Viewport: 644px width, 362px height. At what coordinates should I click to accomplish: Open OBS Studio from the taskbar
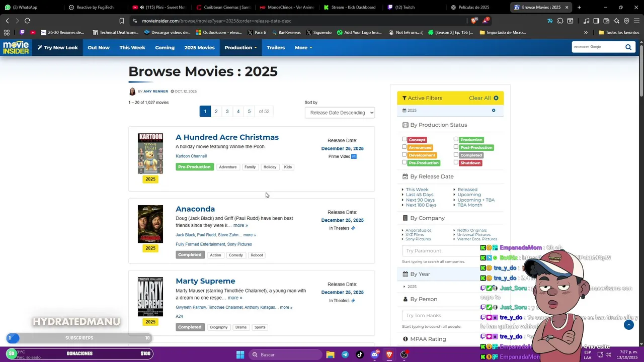tap(404, 354)
